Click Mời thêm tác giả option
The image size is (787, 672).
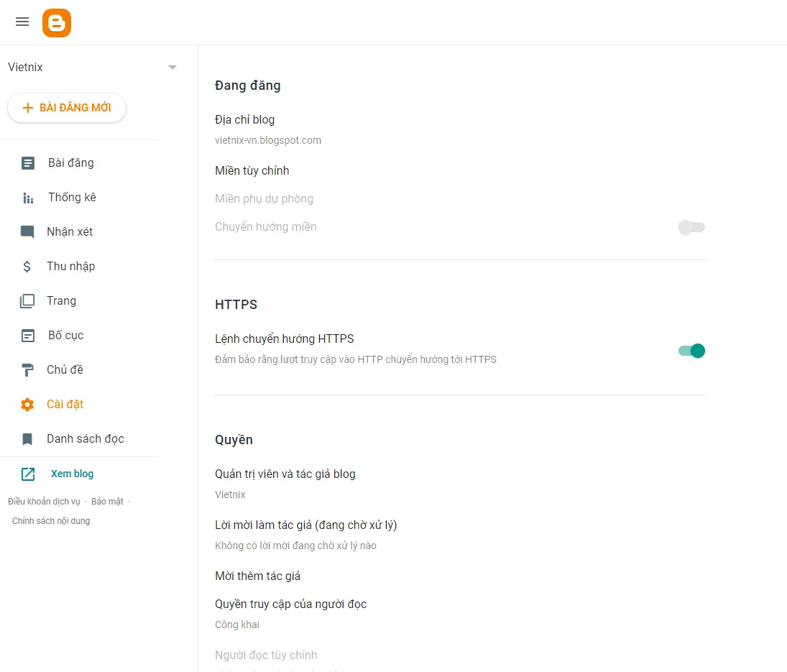[x=257, y=576]
